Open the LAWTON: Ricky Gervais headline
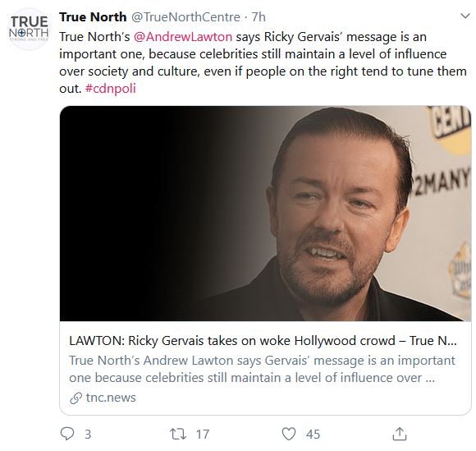This screenshot has height=451, width=476. 263,341
